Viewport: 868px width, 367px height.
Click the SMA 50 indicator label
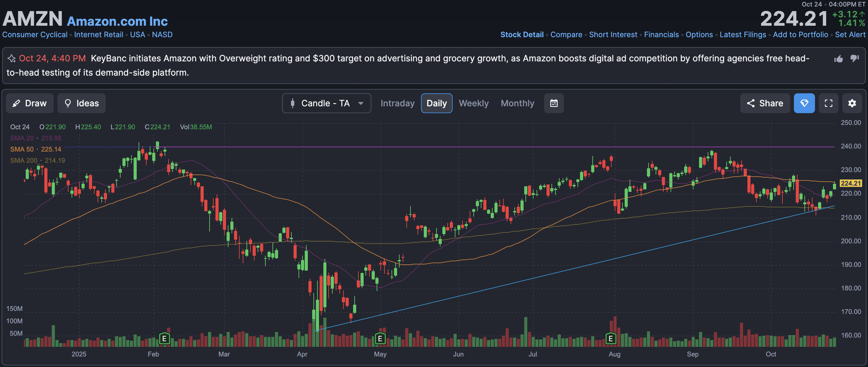(22, 149)
